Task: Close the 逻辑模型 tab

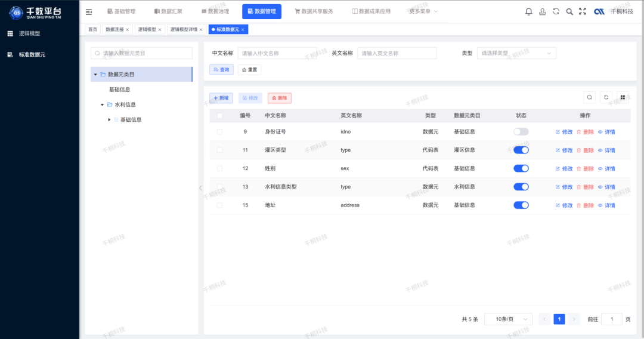Action: (160, 30)
